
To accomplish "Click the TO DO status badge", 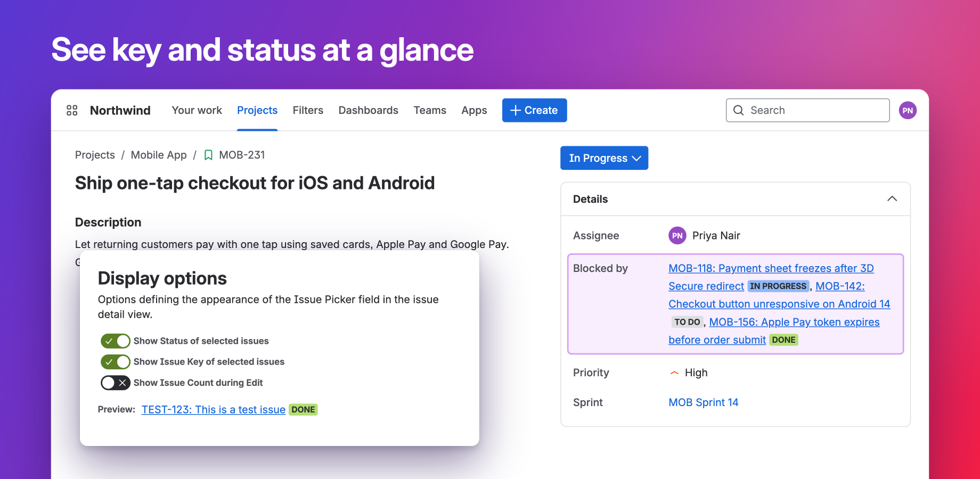I will pyautogui.click(x=687, y=322).
